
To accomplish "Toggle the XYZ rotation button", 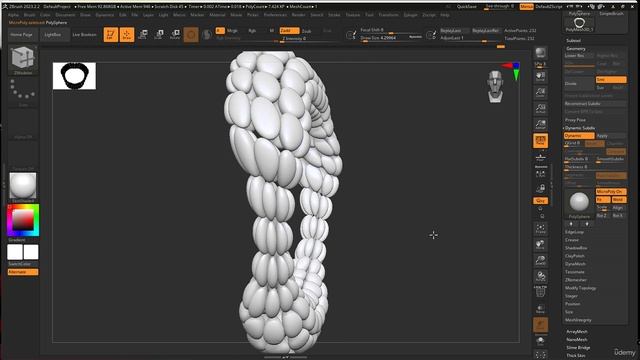I will pos(540,200).
